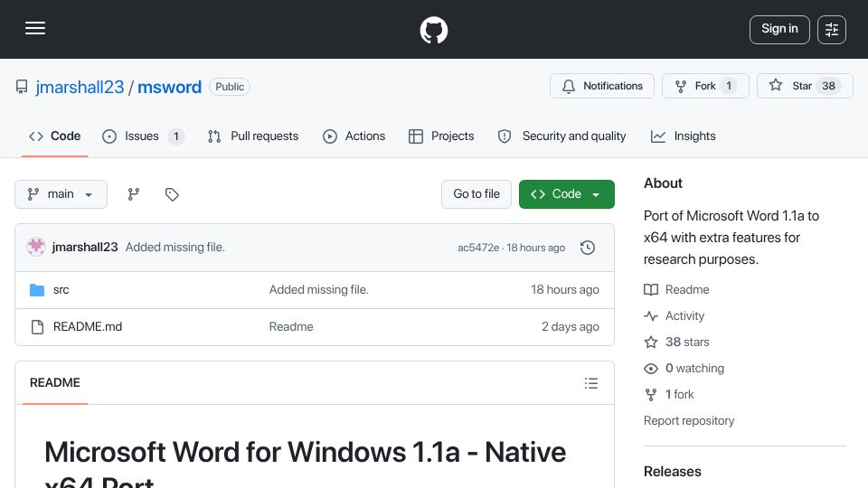This screenshot has height=488, width=868.
Task: Click the Notifications bell button
Action: coord(602,86)
